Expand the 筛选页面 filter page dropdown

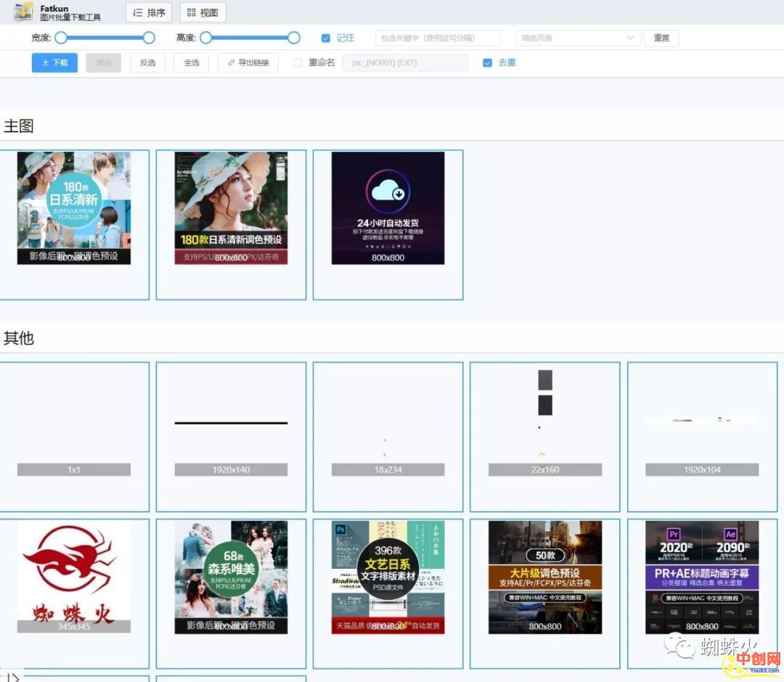pyautogui.click(x=578, y=38)
